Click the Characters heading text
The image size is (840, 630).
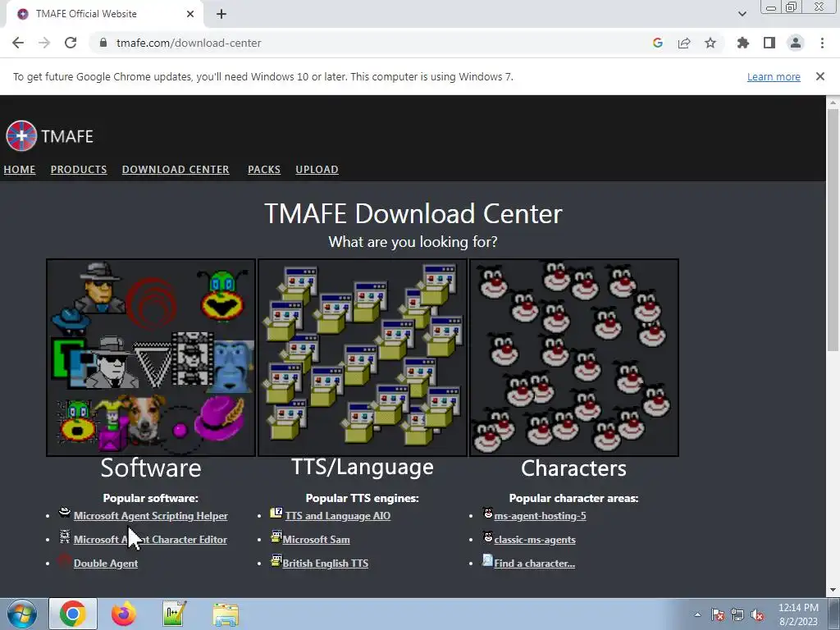click(x=573, y=468)
